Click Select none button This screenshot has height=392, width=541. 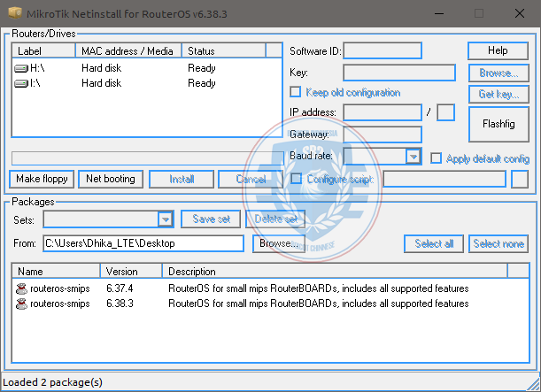[498, 243]
